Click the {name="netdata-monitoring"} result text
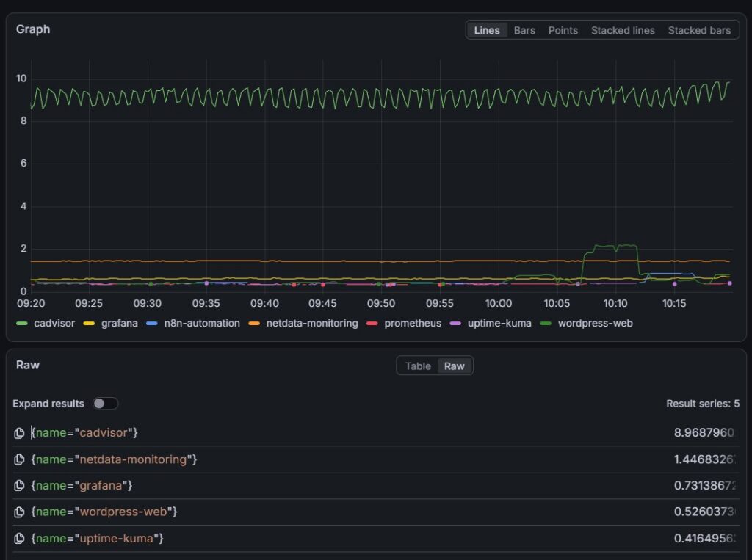 [114, 459]
